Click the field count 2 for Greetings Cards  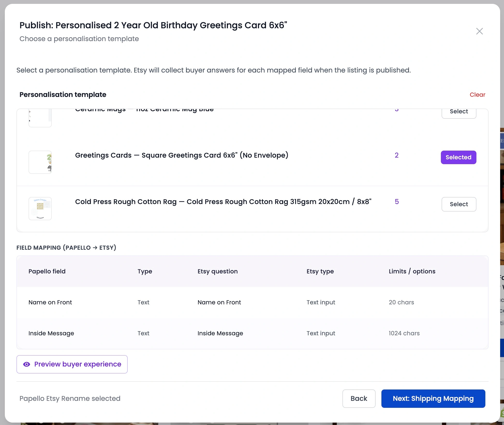click(397, 155)
